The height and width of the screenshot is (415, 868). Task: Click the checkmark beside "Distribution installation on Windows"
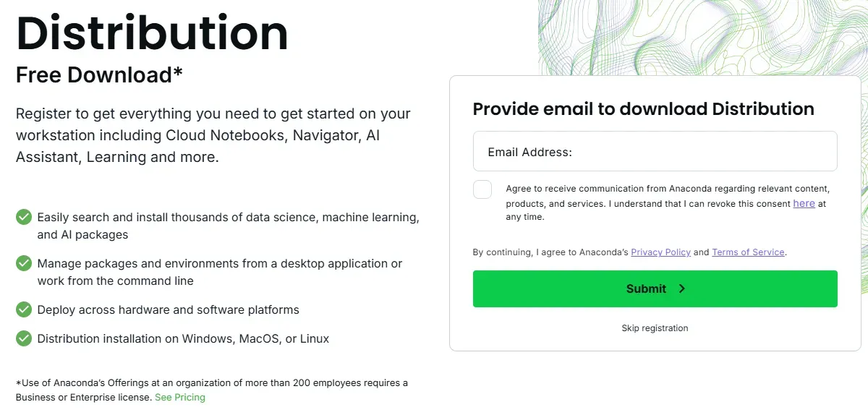[24, 338]
